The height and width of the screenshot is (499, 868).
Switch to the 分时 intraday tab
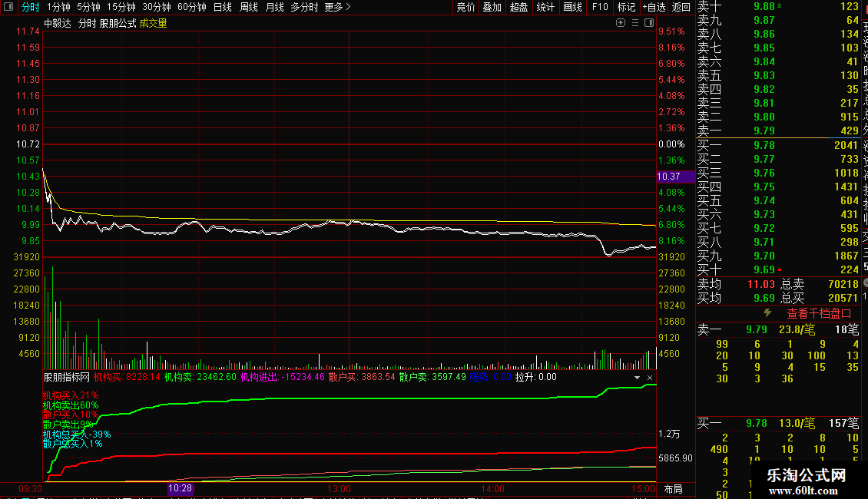pos(30,7)
